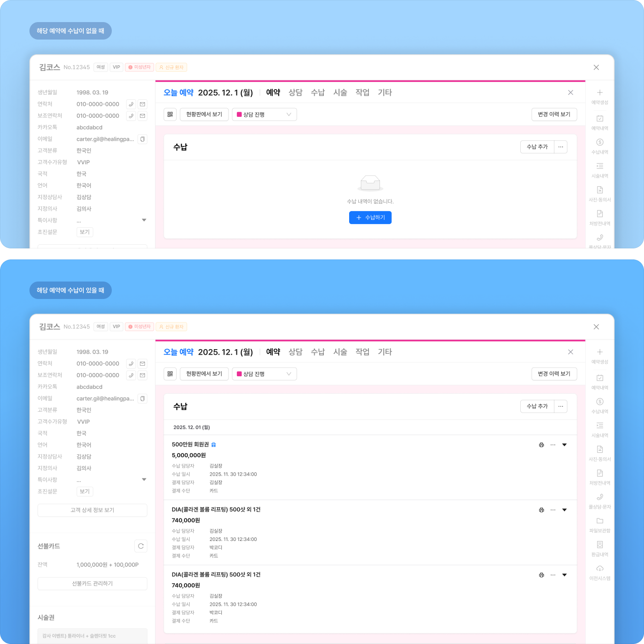Image resolution: width=644 pixels, height=644 pixels.
Task: Click 변경 이력 보기 in lower panel
Action: point(554,374)
